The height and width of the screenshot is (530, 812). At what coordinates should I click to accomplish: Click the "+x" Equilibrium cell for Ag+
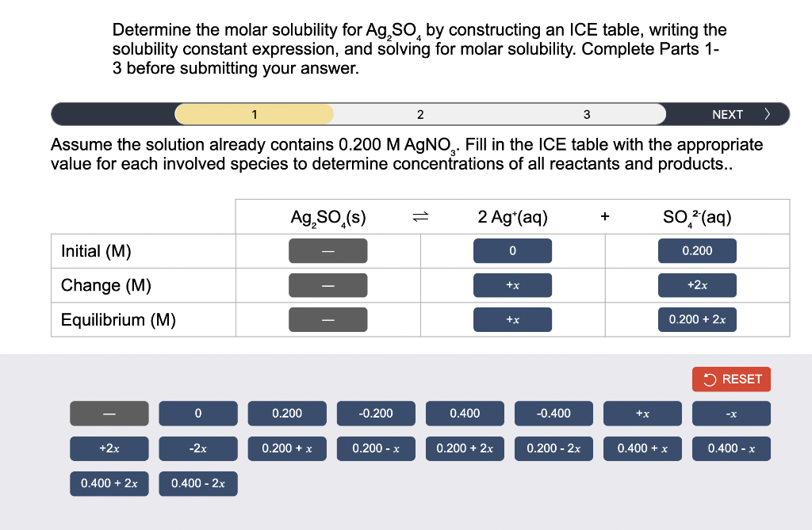coord(512,319)
